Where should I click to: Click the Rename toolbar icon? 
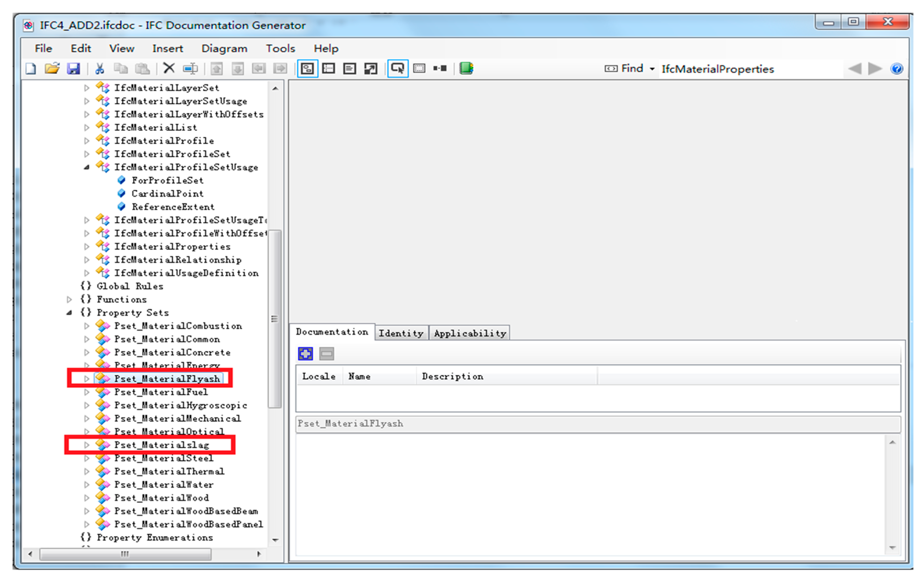click(x=190, y=69)
